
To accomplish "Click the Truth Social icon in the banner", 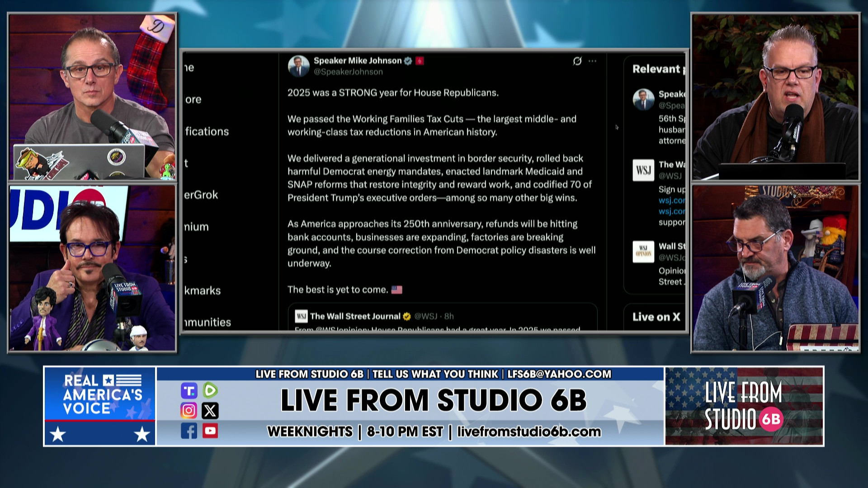I will (189, 390).
